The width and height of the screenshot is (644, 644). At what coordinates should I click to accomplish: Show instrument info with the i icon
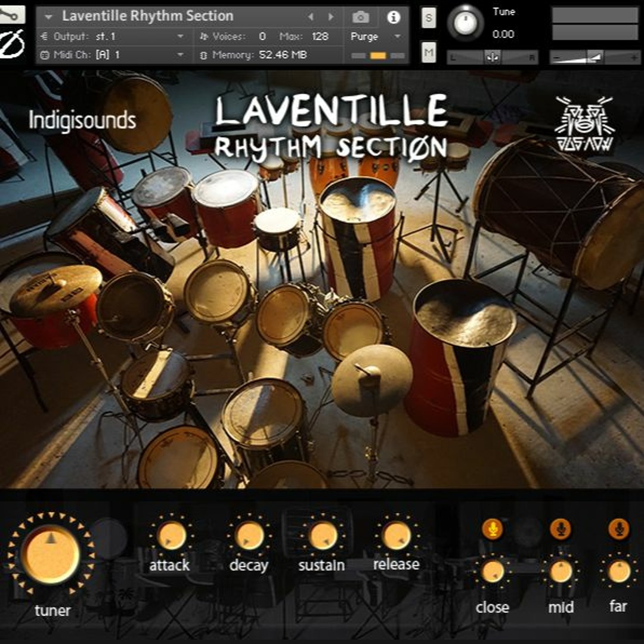[394, 17]
